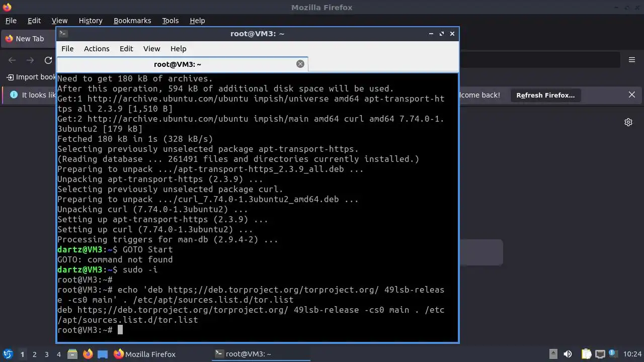Maximize the terminal window
Image resolution: width=644 pixels, height=362 pixels.
(x=442, y=34)
